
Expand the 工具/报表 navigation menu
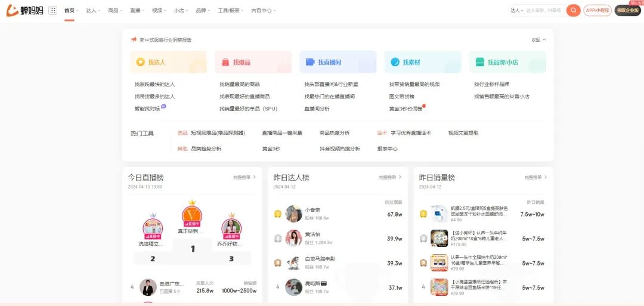[230, 11]
